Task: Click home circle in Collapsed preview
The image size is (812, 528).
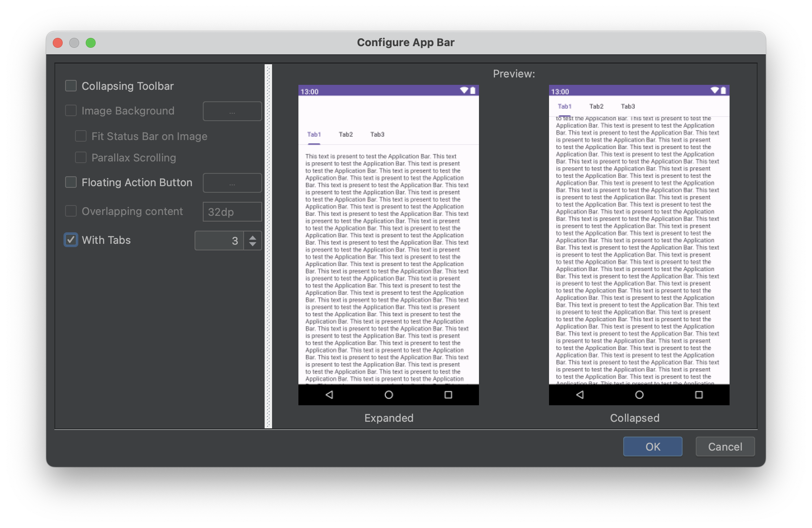Action: point(639,395)
